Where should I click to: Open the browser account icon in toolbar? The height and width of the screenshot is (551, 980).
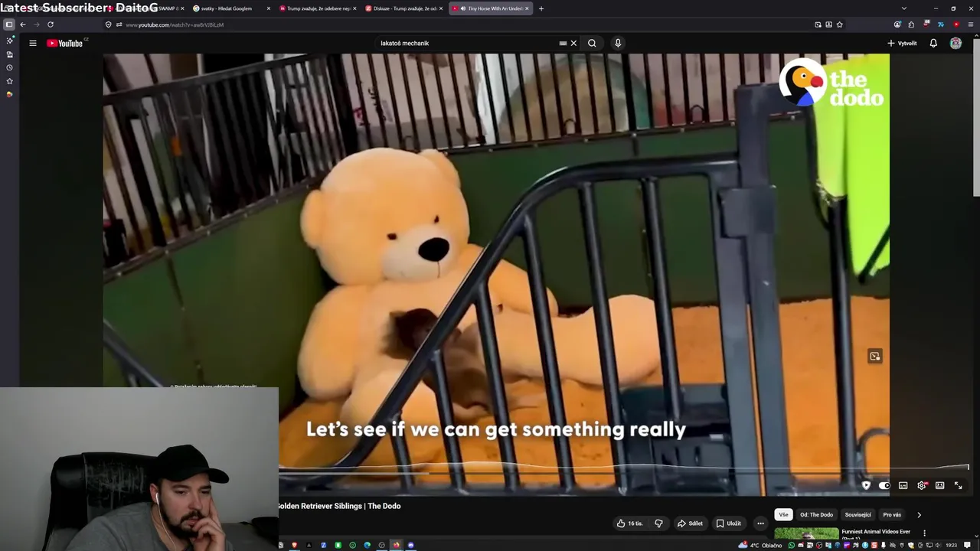897,24
